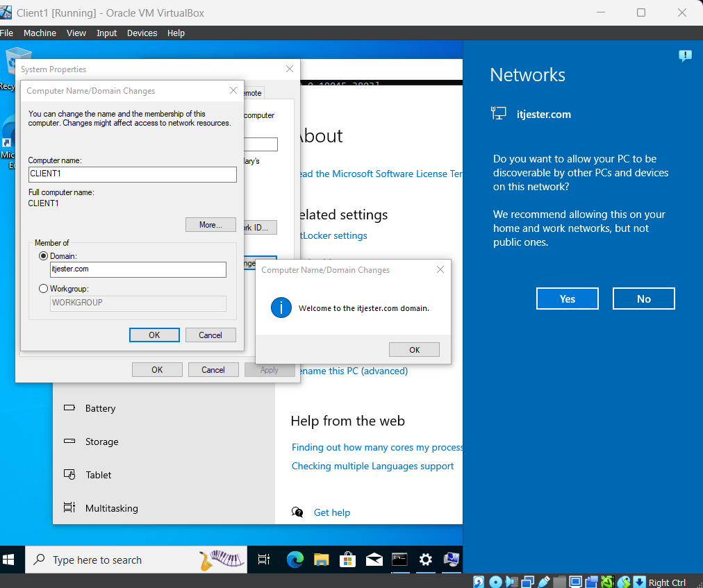Open File Explorer from the taskbar
Image resolution: width=703 pixels, height=588 pixels.
coord(321,560)
